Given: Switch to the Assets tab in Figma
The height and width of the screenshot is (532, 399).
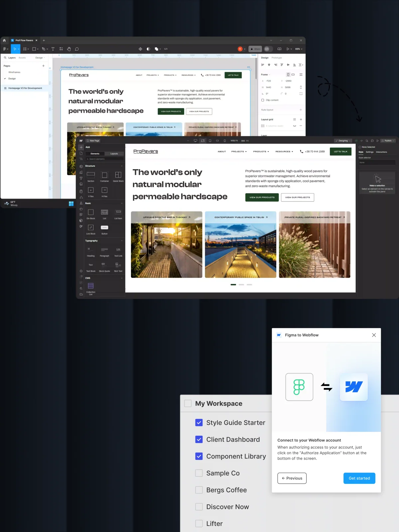Looking at the screenshot, I should (22, 58).
